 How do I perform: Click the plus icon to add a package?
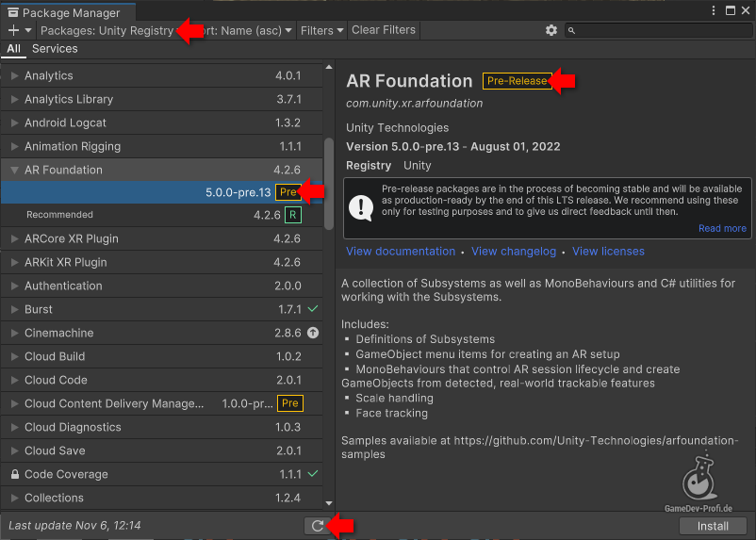coord(13,30)
